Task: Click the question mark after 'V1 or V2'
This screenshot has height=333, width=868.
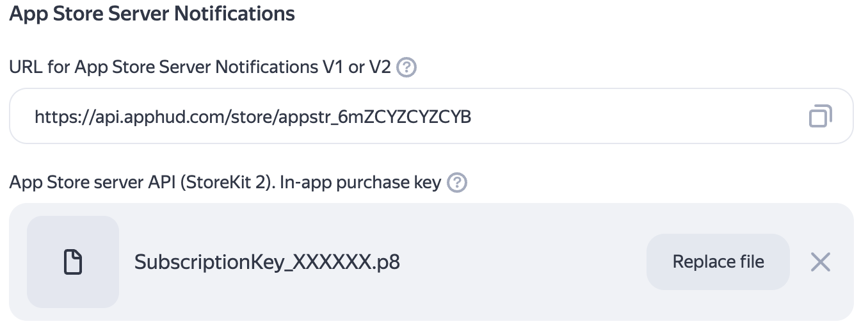Action: [406, 67]
